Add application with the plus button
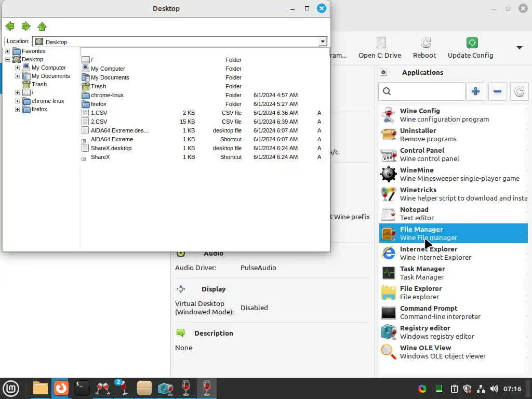Image resolution: width=532 pixels, height=399 pixels. pyautogui.click(x=475, y=91)
